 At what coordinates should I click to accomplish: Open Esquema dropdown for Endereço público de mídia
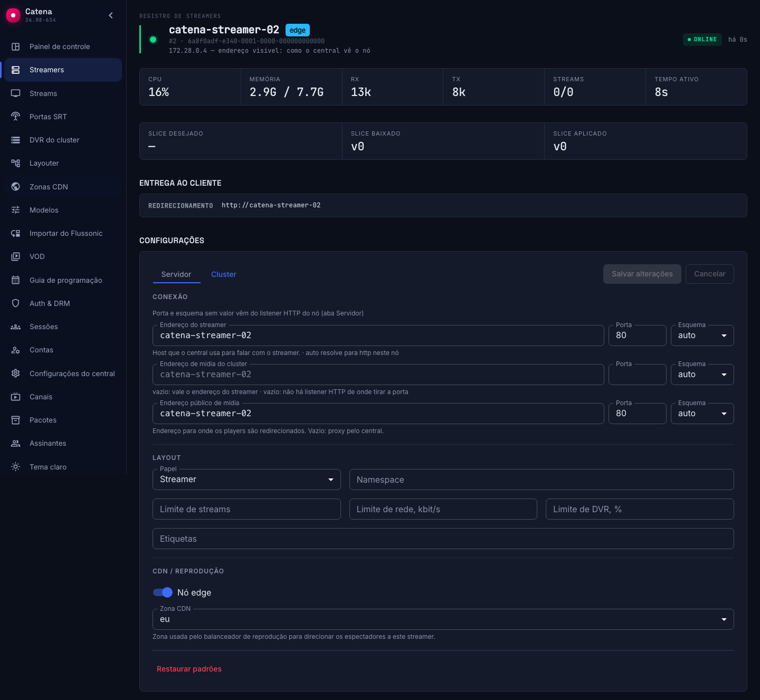[x=702, y=414]
